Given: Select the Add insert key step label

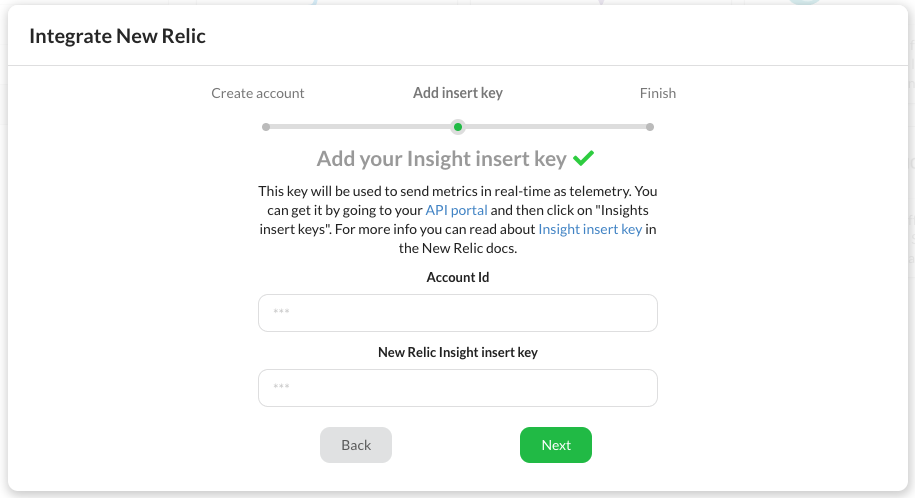Looking at the screenshot, I should pyautogui.click(x=458, y=93).
